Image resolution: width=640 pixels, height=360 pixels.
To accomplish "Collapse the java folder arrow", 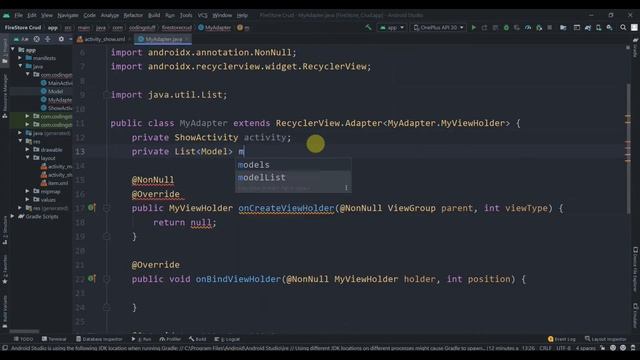I will (20, 66).
